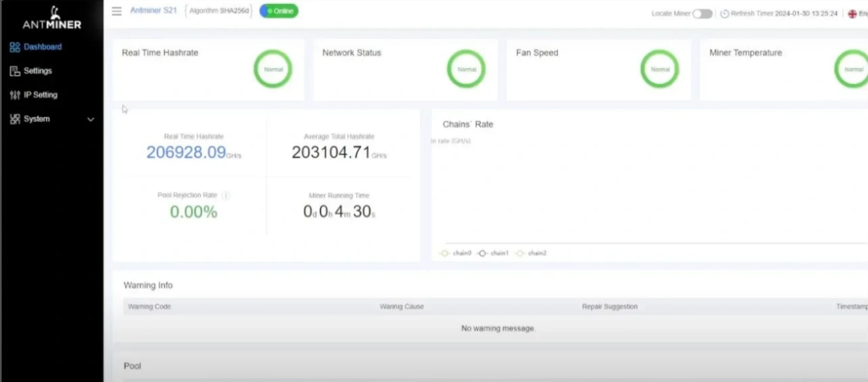Toggle chain2 legend visibility
Screen dimensions: 868x382
click(530, 253)
